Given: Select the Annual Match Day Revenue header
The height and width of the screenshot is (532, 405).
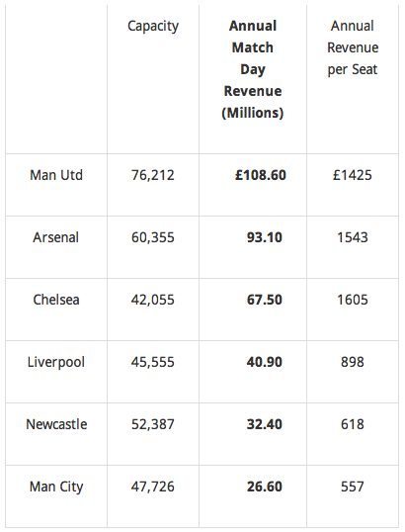Looking at the screenshot, I should (x=253, y=69).
